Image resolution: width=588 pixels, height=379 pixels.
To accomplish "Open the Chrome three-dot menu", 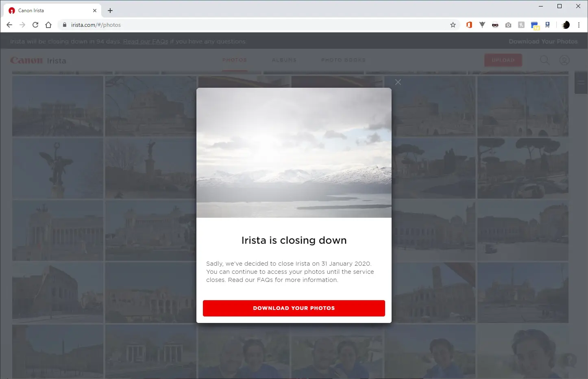I will [579, 25].
